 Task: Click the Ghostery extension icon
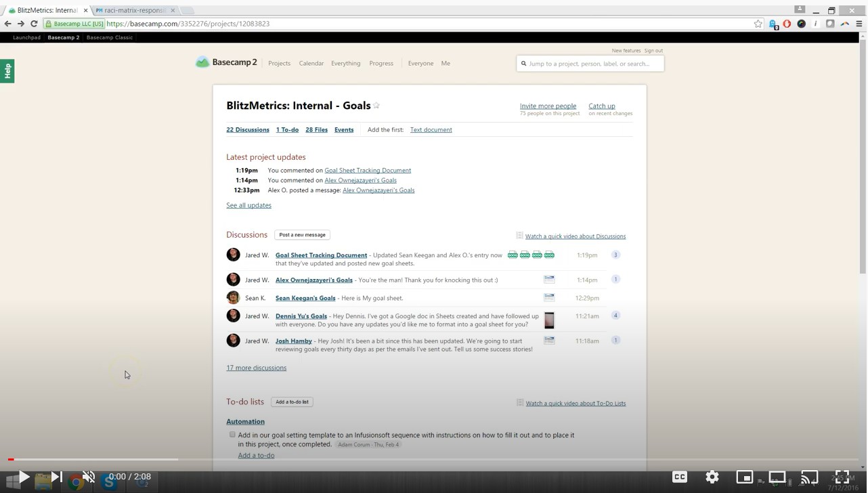[x=773, y=24]
